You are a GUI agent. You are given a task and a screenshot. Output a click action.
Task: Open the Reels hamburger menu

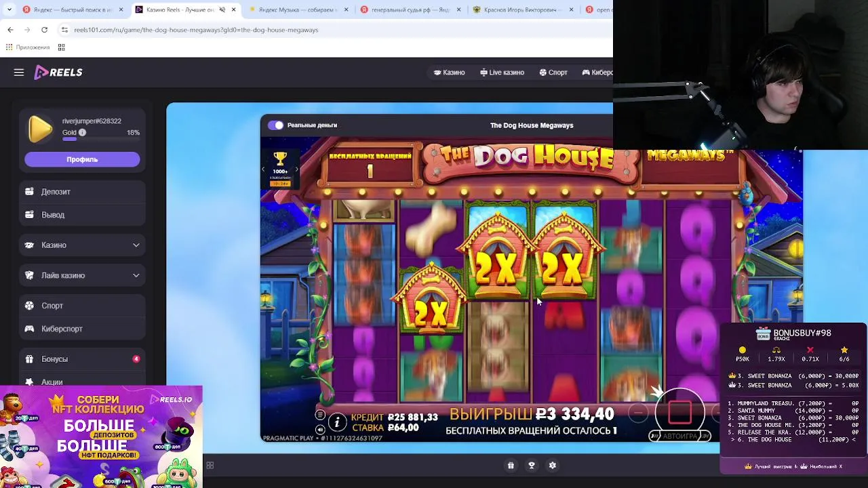click(19, 73)
